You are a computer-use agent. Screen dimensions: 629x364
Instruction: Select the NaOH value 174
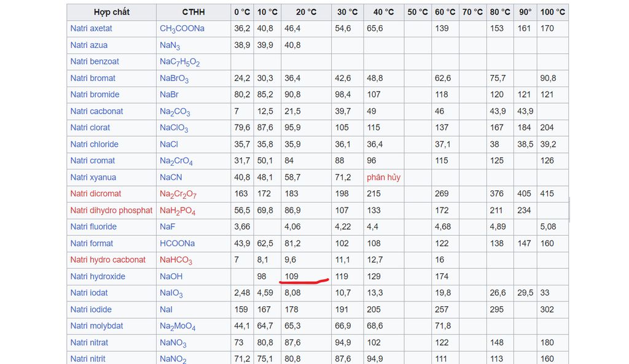click(442, 277)
